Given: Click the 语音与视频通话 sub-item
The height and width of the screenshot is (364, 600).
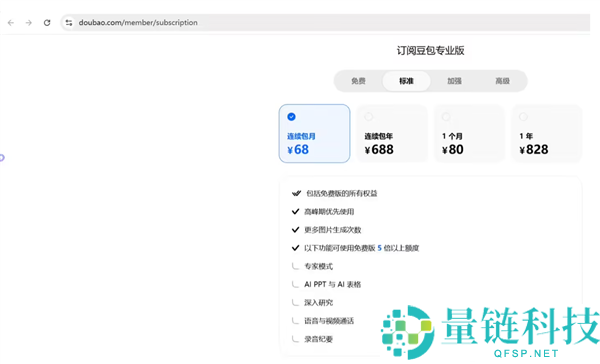Looking at the screenshot, I should pyautogui.click(x=329, y=321).
